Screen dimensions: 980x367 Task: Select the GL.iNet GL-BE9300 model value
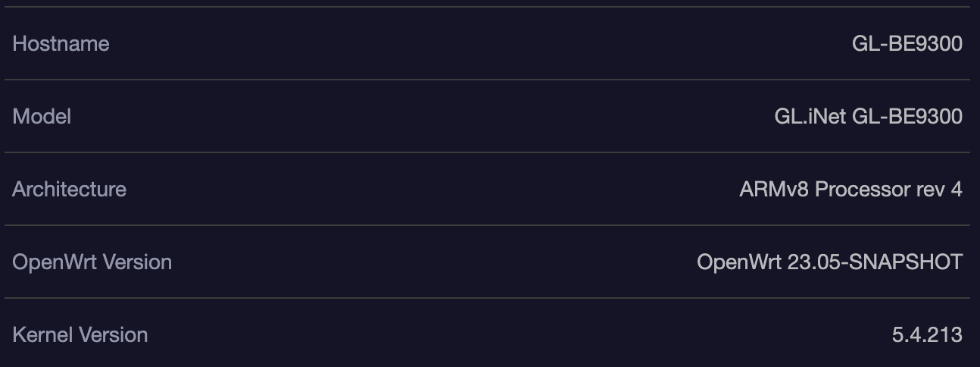point(868,117)
